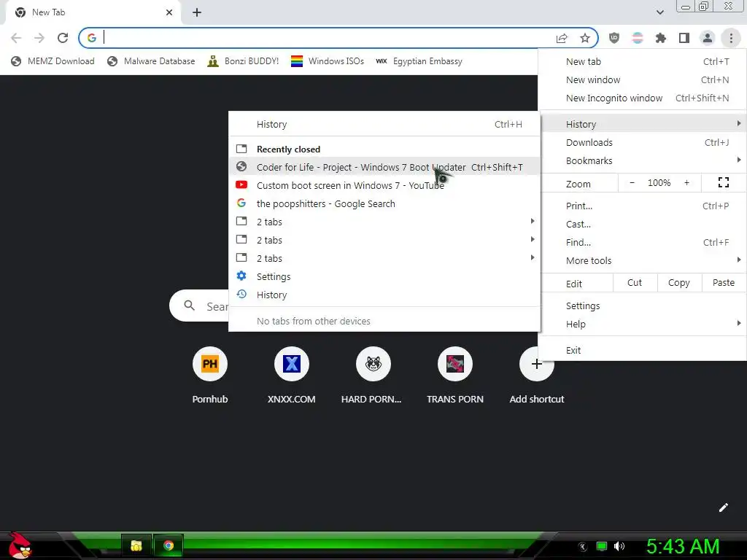747x560 pixels.
Task: Open Settings from main Chrome menu
Action: 642,306
